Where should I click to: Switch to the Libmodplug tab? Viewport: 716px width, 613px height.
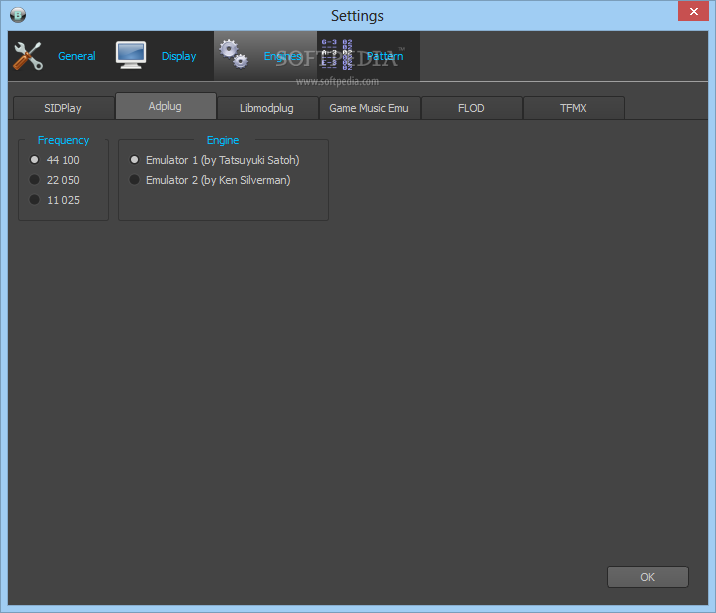268,108
